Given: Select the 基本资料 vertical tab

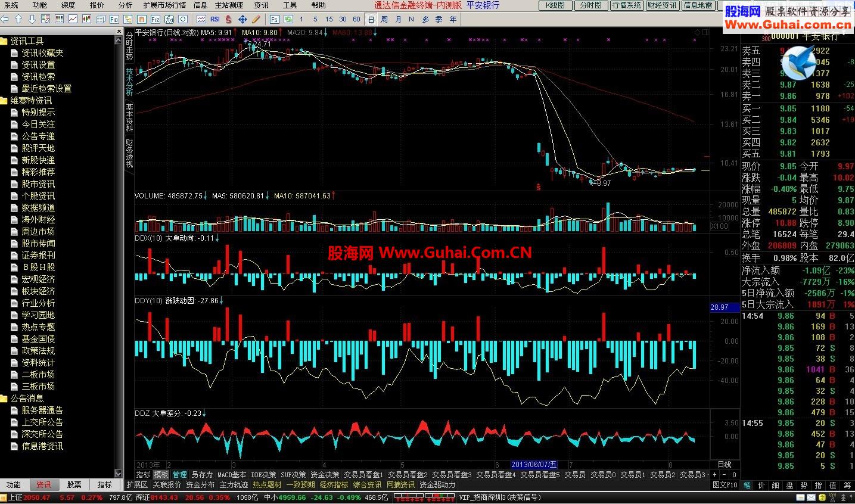Looking at the screenshot, I should [129, 118].
